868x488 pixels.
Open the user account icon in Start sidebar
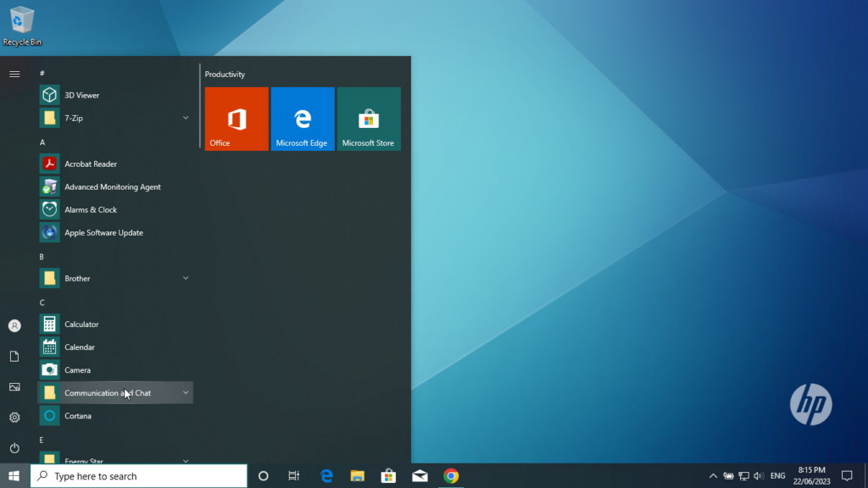coord(14,326)
